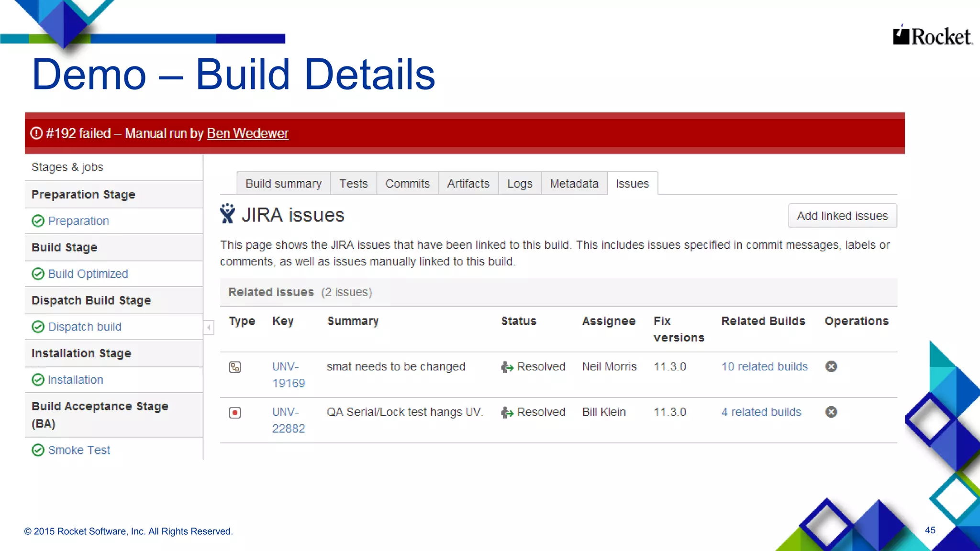Viewport: 980px width, 551px height.
Task: Collapse the Stages & jobs sidebar handle
Action: pyautogui.click(x=209, y=328)
